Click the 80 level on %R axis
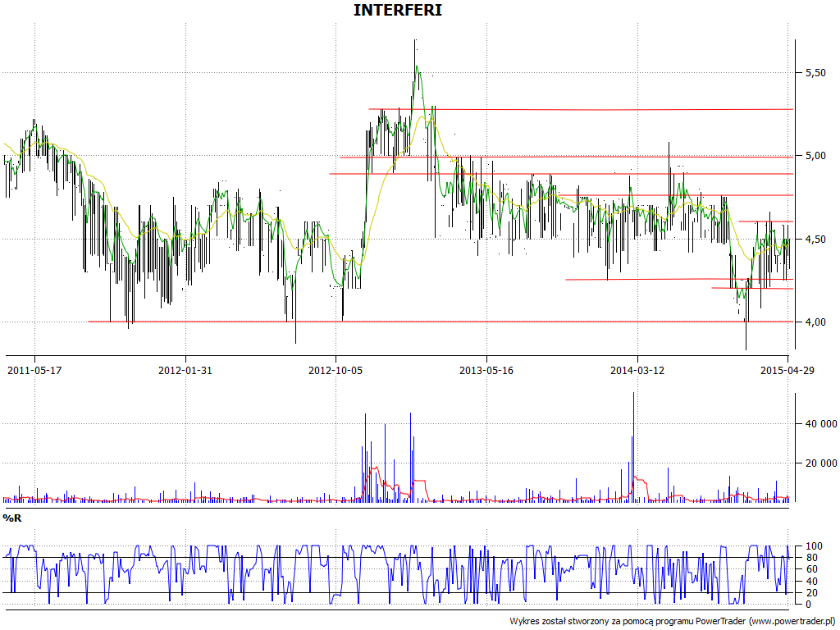 811,558
